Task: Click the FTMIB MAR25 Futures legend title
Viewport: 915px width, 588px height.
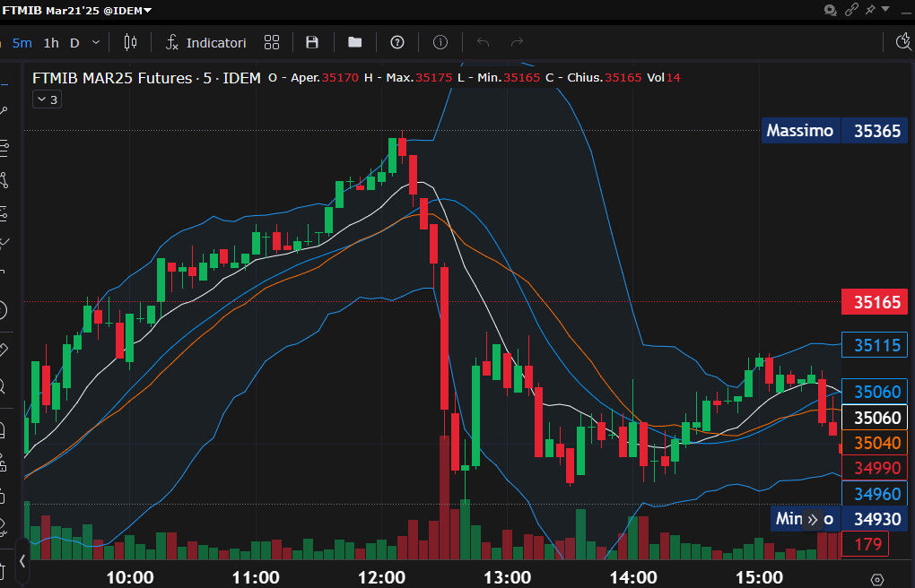Action: pos(146,78)
